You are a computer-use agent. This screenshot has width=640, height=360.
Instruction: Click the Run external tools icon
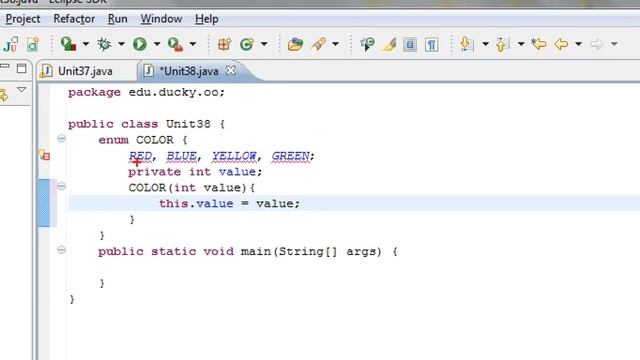[x=176, y=44]
